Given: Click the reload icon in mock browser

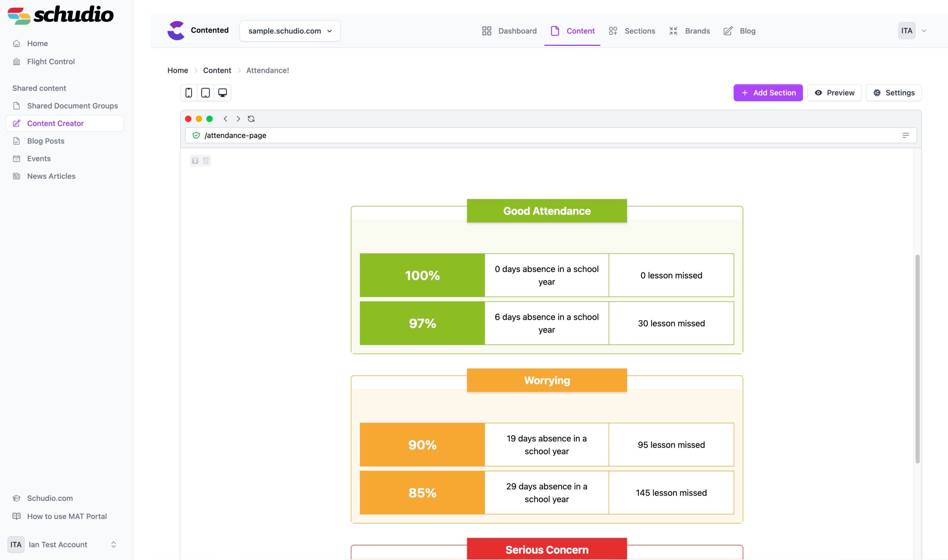Looking at the screenshot, I should tap(251, 119).
